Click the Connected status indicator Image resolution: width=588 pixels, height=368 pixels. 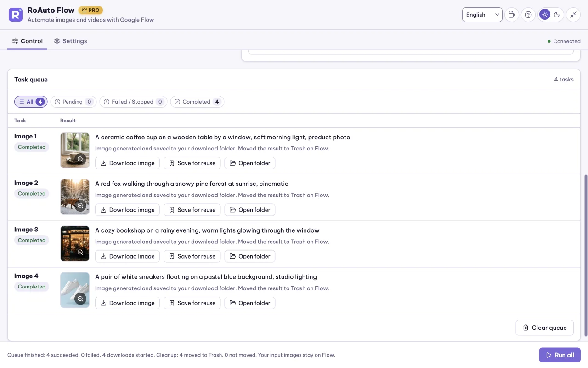pos(564,41)
